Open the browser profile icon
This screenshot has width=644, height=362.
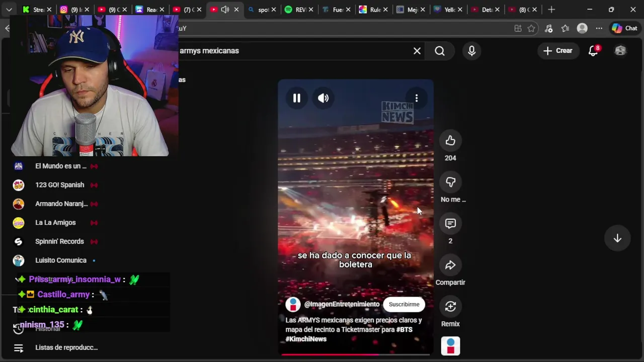click(x=582, y=29)
